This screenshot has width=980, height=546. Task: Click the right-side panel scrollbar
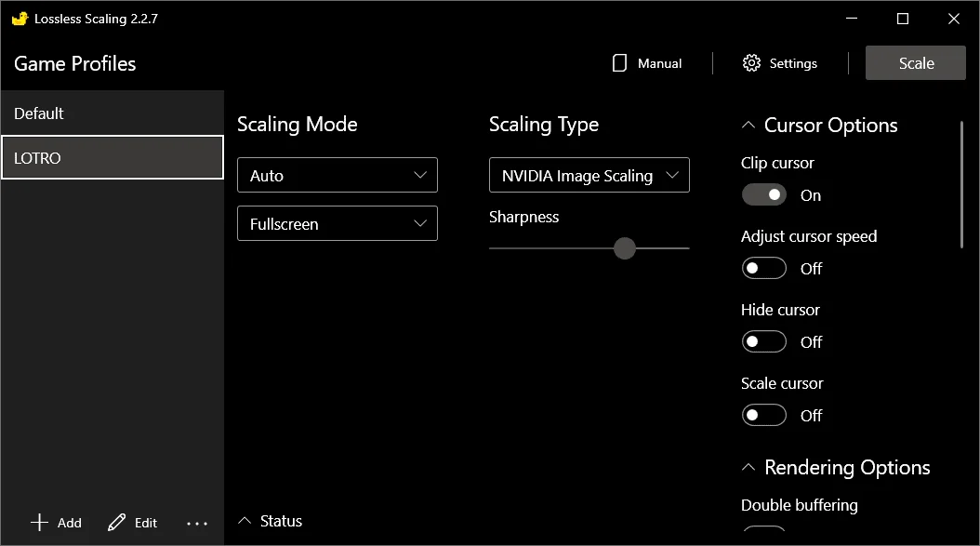[x=961, y=185]
